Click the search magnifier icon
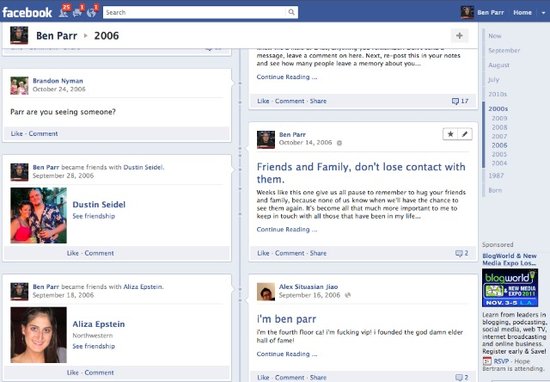Screen dimensions: 550x382 tap(291, 12)
